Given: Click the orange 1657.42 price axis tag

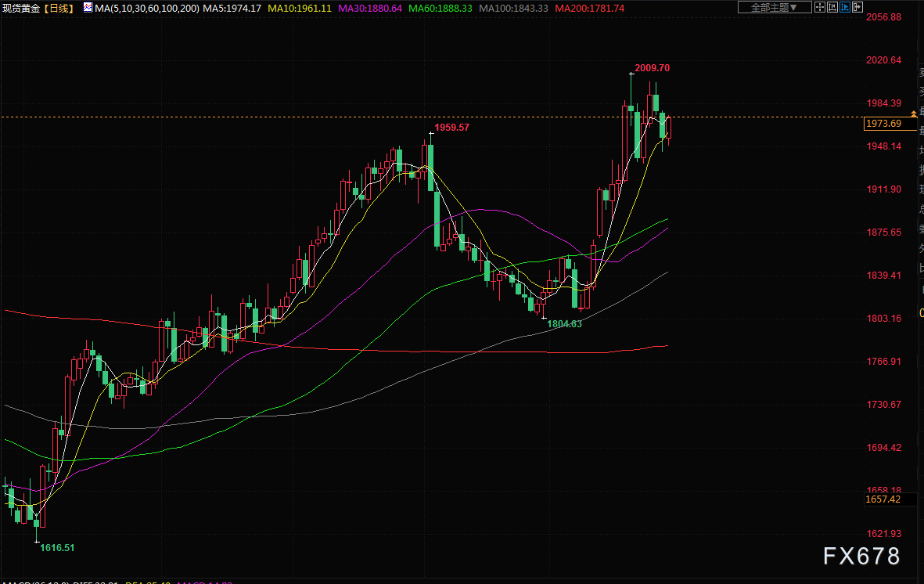Looking at the screenshot, I should 883,499.
